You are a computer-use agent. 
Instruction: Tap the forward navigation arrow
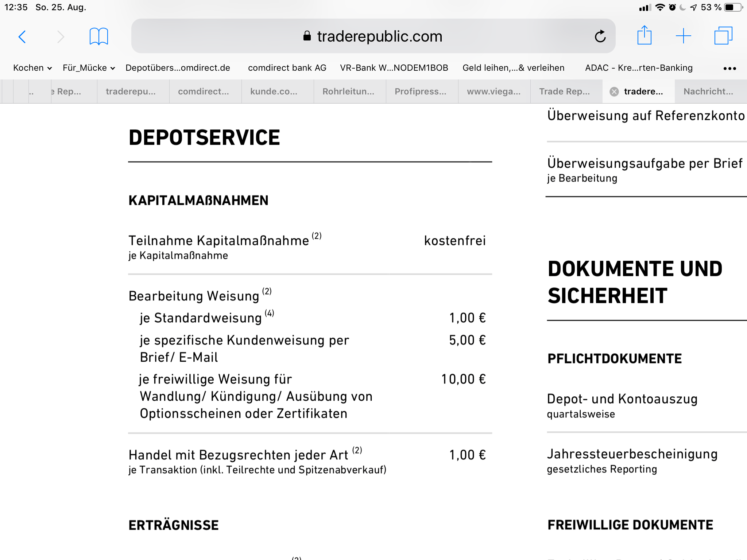pos(61,36)
